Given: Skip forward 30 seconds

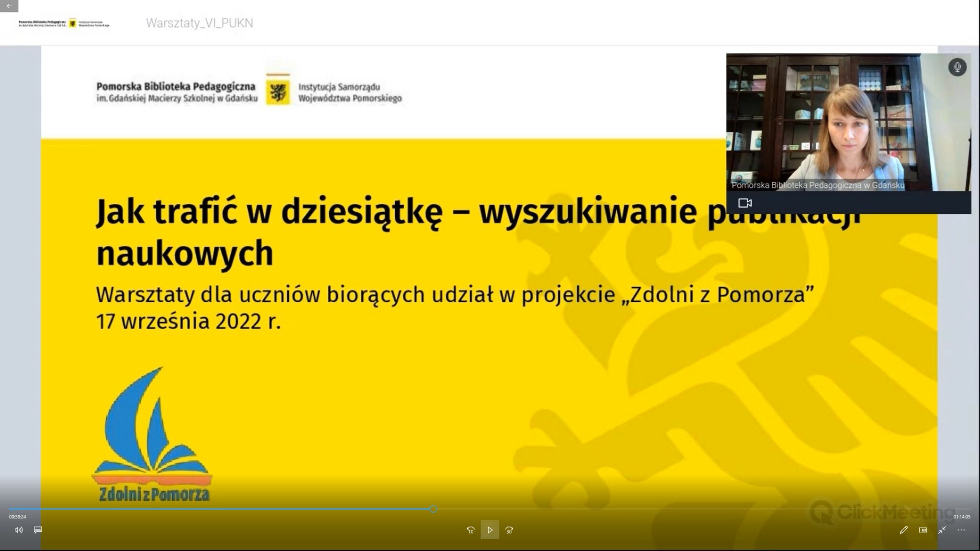Looking at the screenshot, I should tap(509, 530).
